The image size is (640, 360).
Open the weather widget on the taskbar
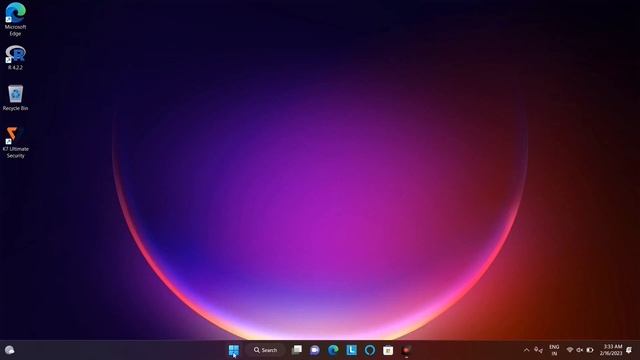click(10, 350)
